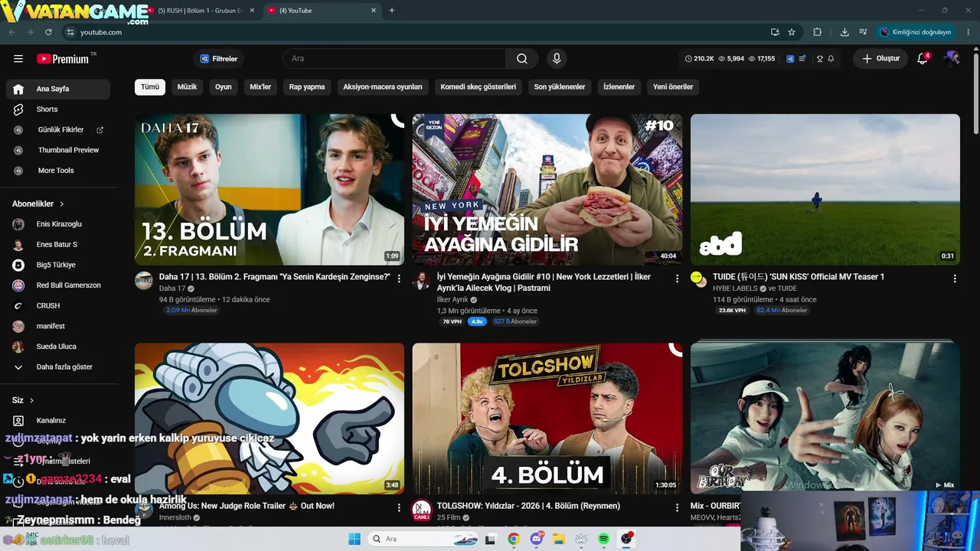Reload the page in the browser
The image size is (980, 551).
(x=48, y=32)
